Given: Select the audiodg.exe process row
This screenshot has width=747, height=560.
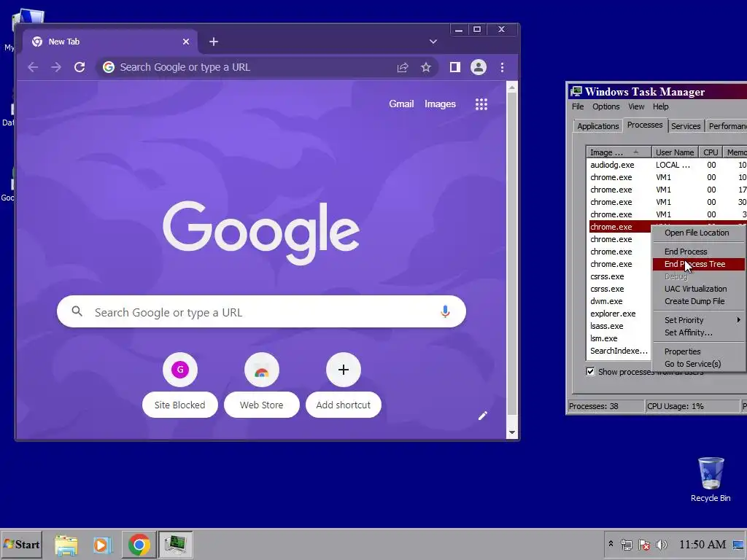Looking at the screenshot, I should click(x=667, y=165).
